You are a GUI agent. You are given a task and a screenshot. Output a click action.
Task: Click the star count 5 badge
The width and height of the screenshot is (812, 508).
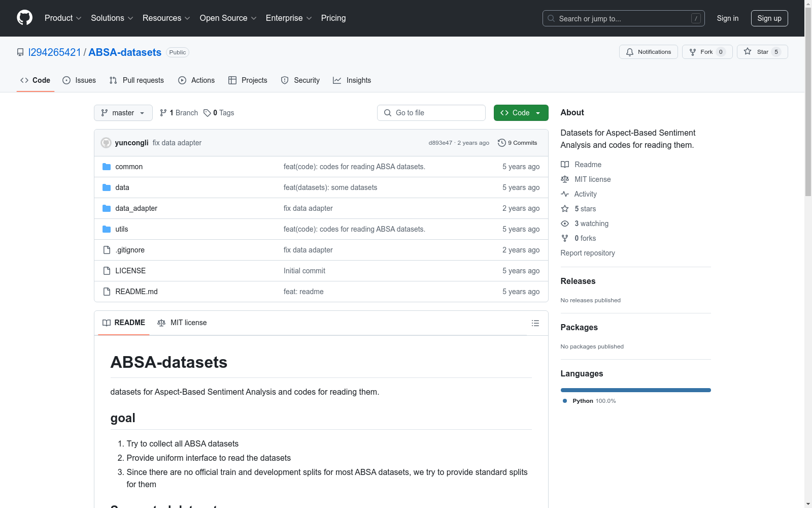[776, 52]
